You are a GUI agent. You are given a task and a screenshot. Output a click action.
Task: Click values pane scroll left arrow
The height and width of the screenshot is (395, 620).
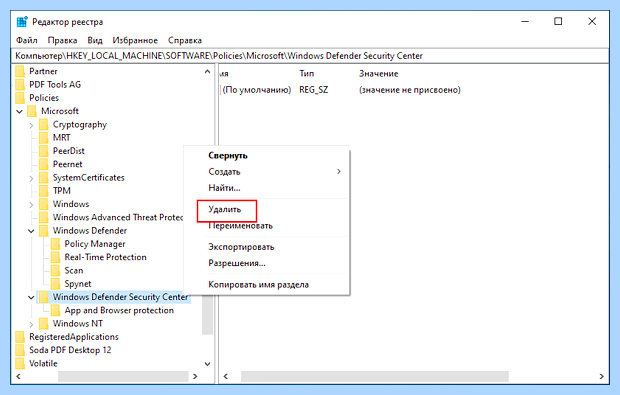click(226, 376)
